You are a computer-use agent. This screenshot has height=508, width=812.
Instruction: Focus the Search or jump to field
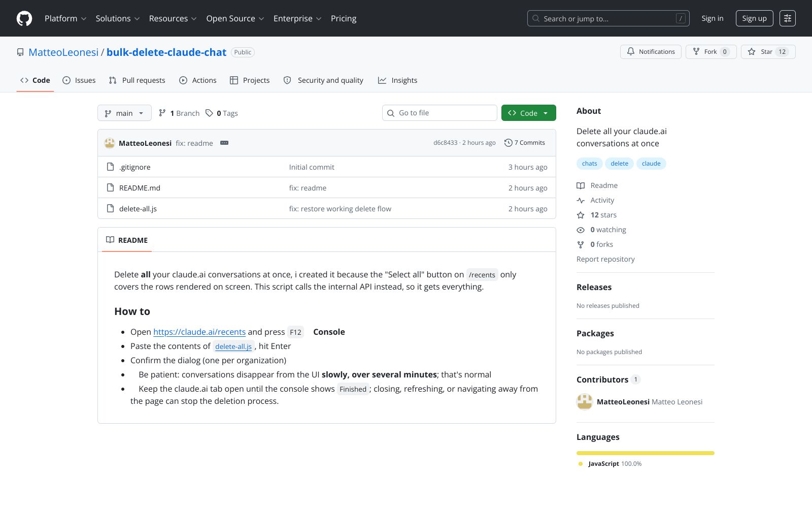click(608, 18)
